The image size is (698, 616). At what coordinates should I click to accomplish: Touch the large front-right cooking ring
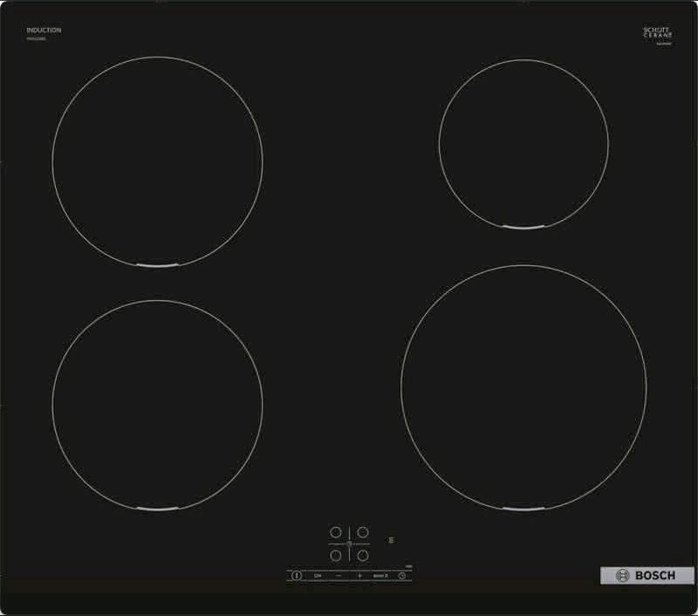coord(523,387)
